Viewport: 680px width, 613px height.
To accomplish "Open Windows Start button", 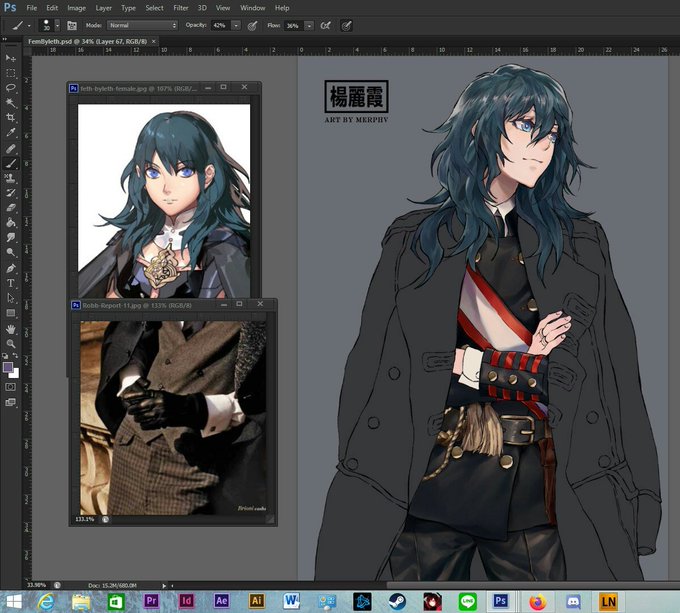I will (13, 602).
